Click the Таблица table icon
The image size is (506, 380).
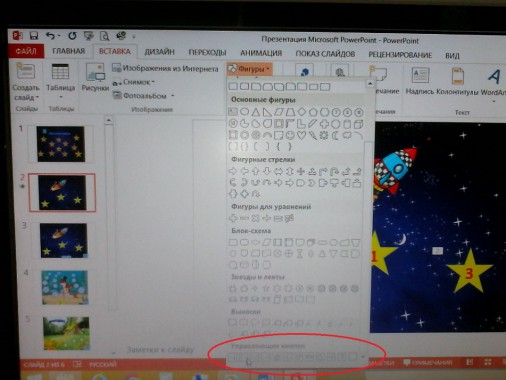click(60, 72)
